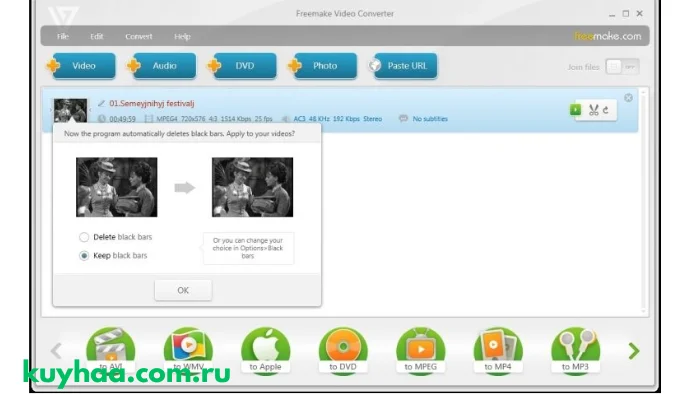Viewport: 700px width, 394px height.
Task: Click the original preview image with bars
Action: 117,187
